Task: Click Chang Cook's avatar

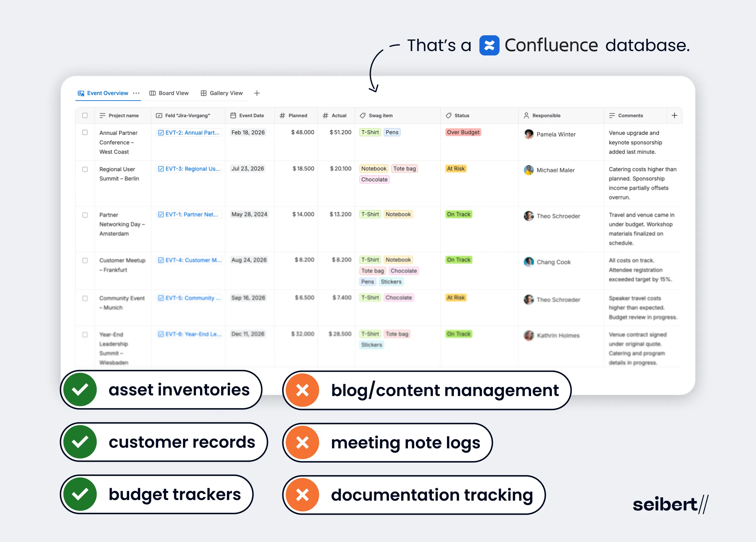Action: tap(529, 262)
